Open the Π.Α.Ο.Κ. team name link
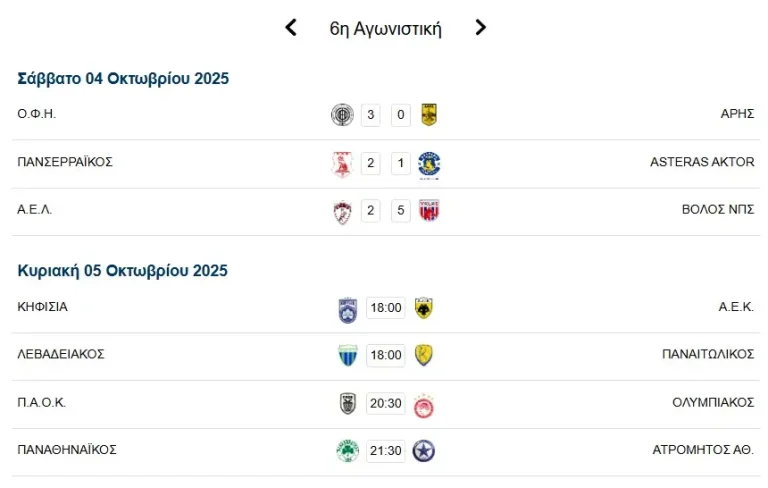The width and height of the screenshot is (768, 488). pyautogui.click(x=42, y=403)
